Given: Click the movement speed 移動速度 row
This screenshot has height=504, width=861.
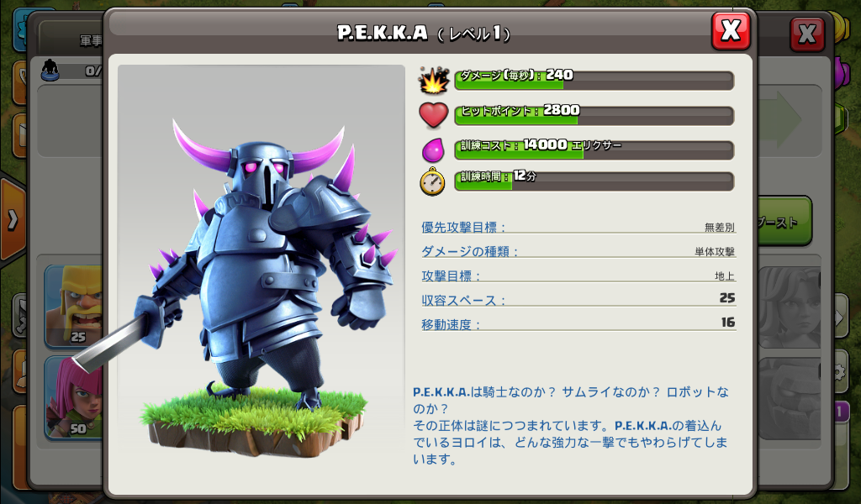Looking at the screenshot, I should [x=578, y=323].
